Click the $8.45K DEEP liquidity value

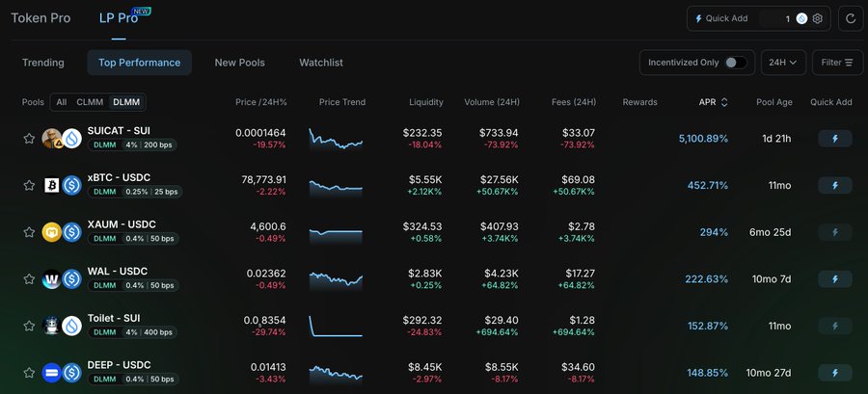click(x=423, y=367)
